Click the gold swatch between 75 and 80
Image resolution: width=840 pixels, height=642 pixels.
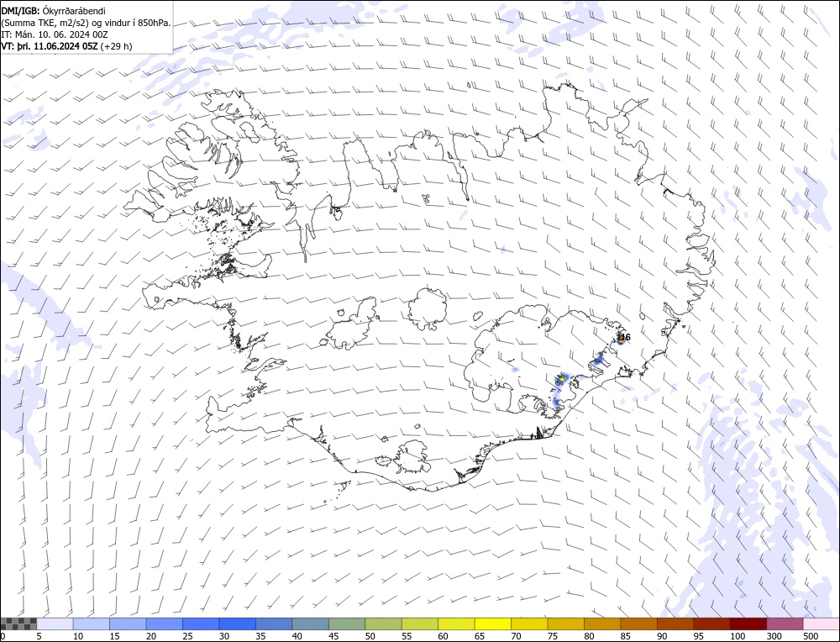(x=565, y=624)
